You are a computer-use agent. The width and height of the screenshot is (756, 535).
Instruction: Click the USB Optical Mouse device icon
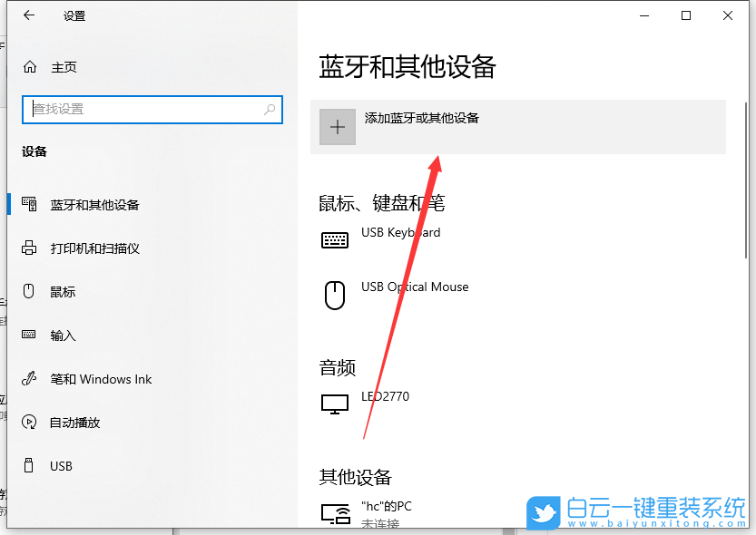click(335, 293)
